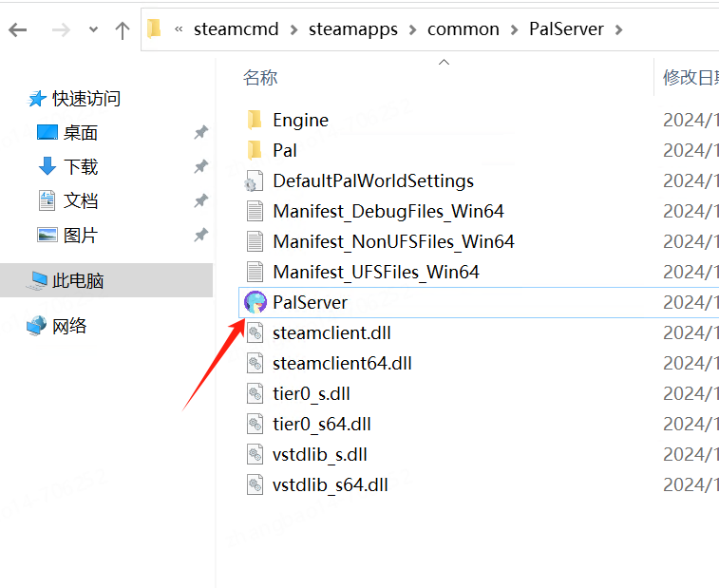Viewport: 719px width, 588px height.
Task: Expand chevron after steamcmd breadcrumb
Action: point(293,30)
